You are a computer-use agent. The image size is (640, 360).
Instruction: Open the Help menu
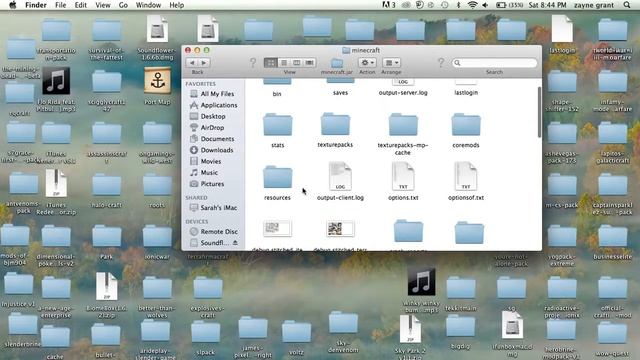pos(176,5)
